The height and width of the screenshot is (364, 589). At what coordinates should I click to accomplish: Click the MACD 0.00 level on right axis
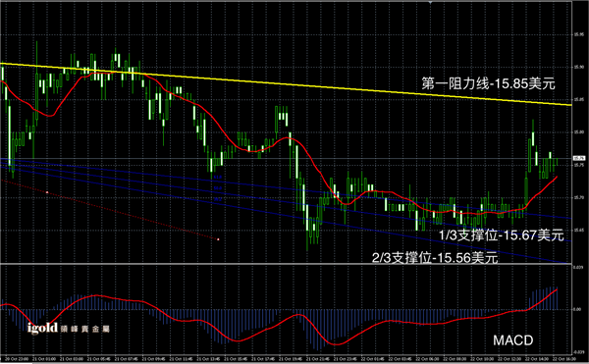click(577, 310)
